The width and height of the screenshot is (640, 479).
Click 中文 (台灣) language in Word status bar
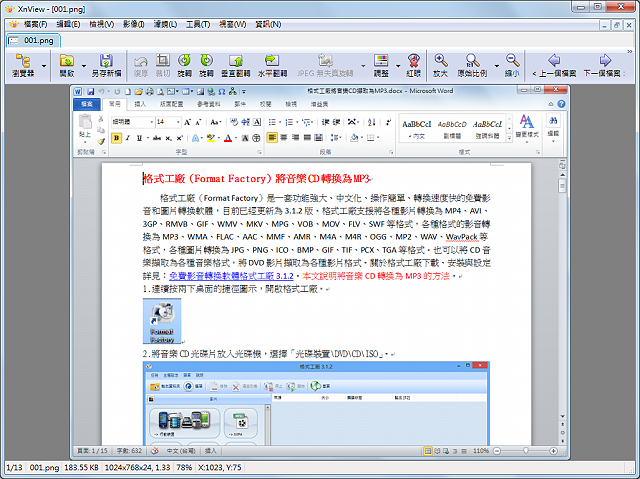181,451
